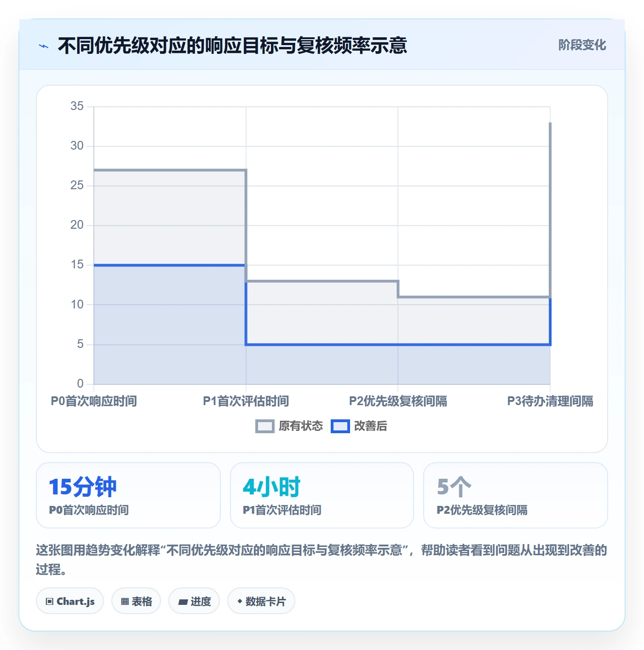Click the P3待办清理间隔 axis label

[550, 401]
